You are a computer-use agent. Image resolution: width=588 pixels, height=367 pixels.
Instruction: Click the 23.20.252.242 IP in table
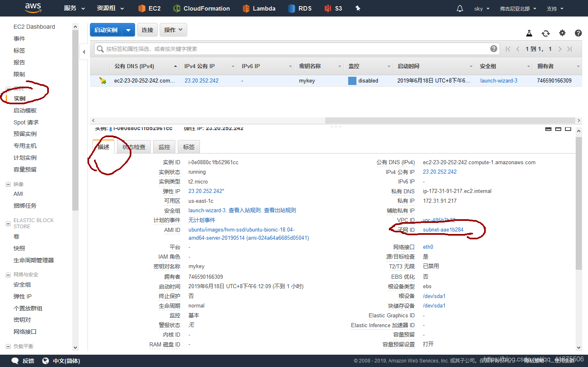tap(202, 81)
